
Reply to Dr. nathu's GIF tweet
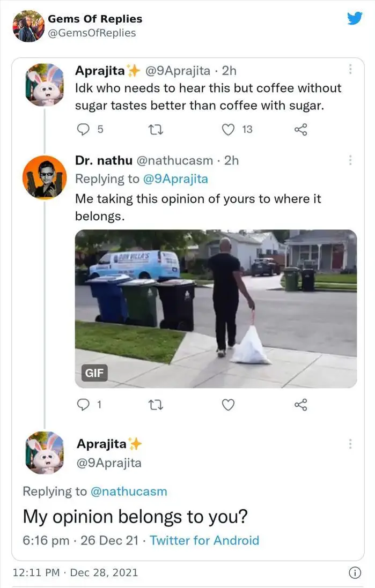[83, 405]
